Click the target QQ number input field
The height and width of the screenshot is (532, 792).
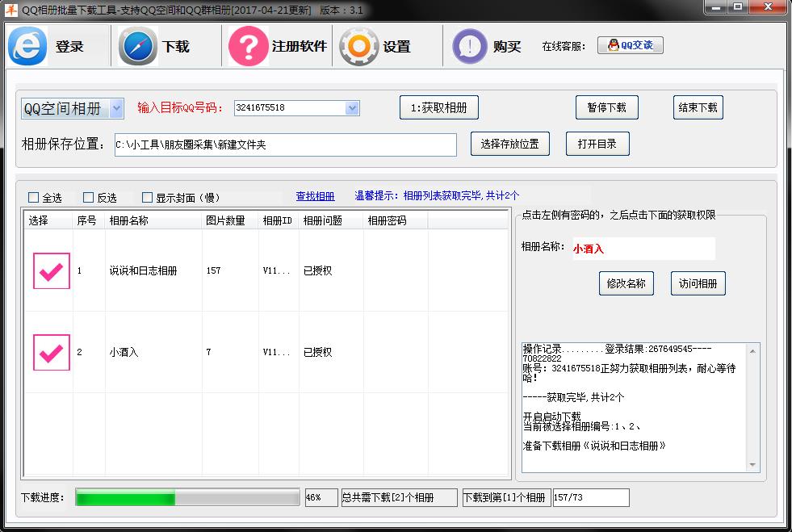pos(291,107)
